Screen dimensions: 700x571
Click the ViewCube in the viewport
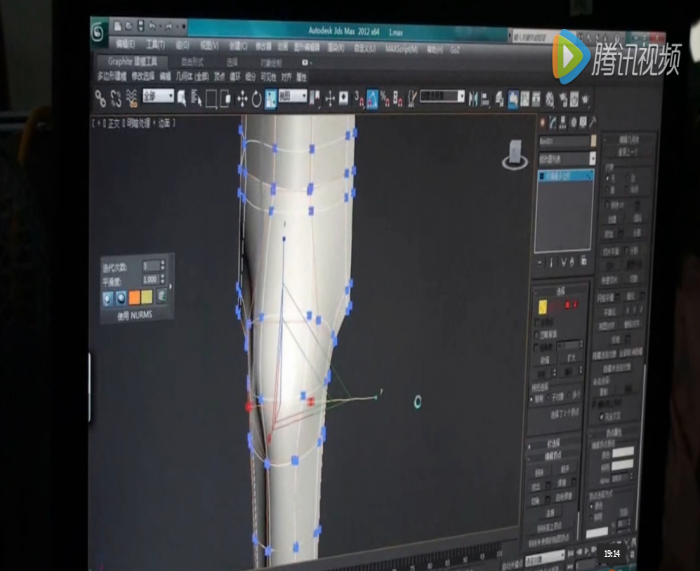tap(516, 153)
